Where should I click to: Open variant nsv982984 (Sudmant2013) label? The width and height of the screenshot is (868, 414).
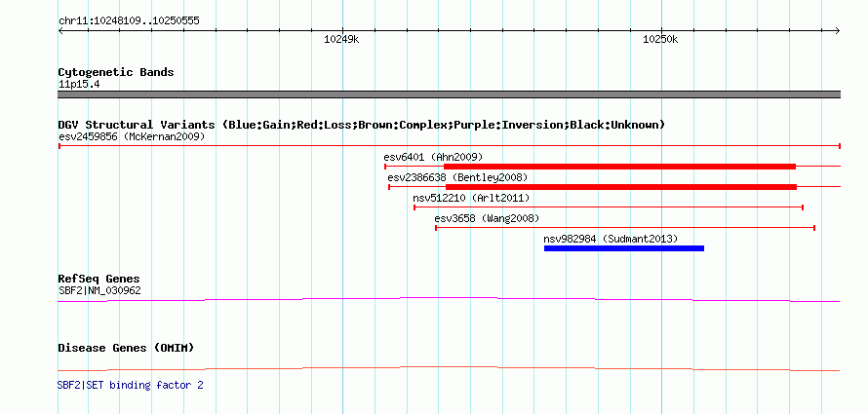point(611,240)
